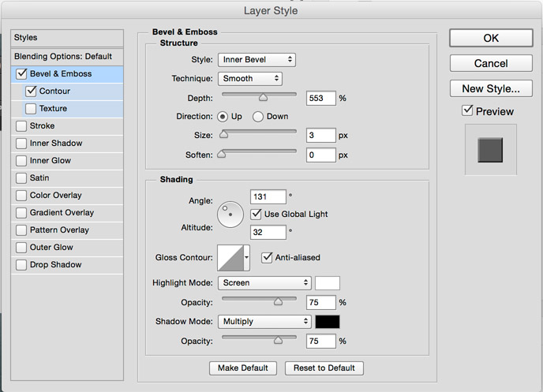Click the Reset to Default button
The width and height of the screenshot is (543, 392).
click(x=324, y=368)
